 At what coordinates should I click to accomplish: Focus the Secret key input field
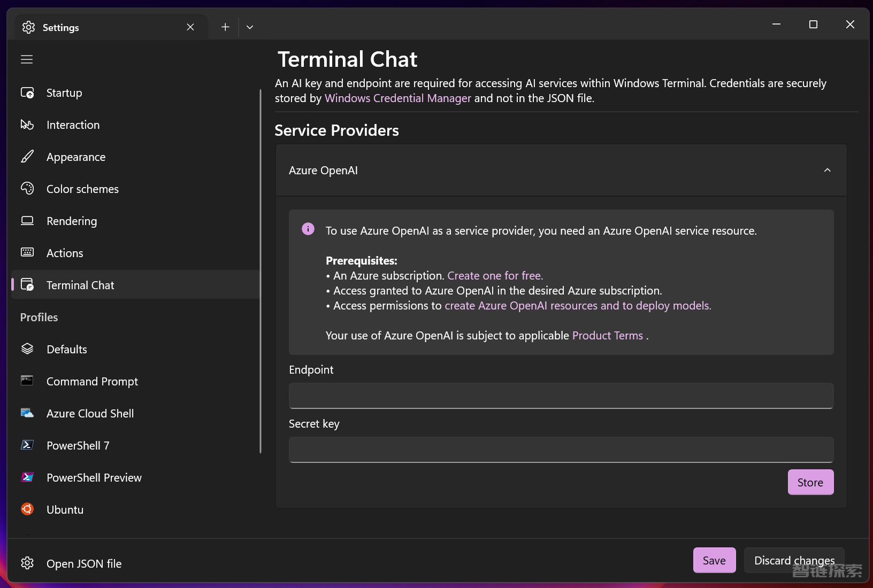561,450
